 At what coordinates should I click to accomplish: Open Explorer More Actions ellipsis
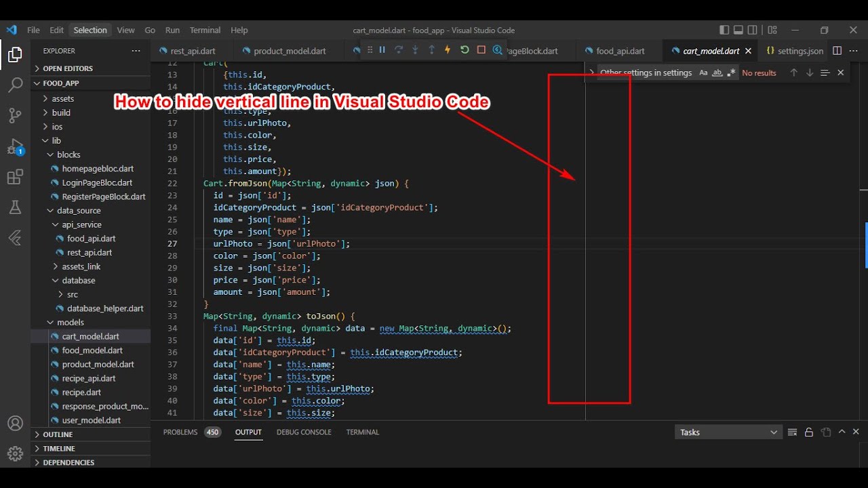coord(136,51)
